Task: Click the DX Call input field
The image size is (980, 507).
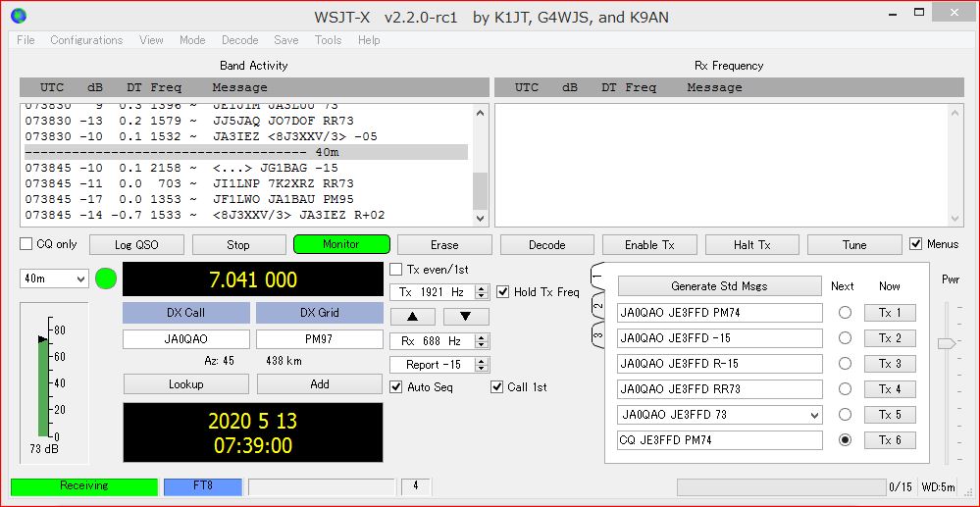Action: pos(185,339)
